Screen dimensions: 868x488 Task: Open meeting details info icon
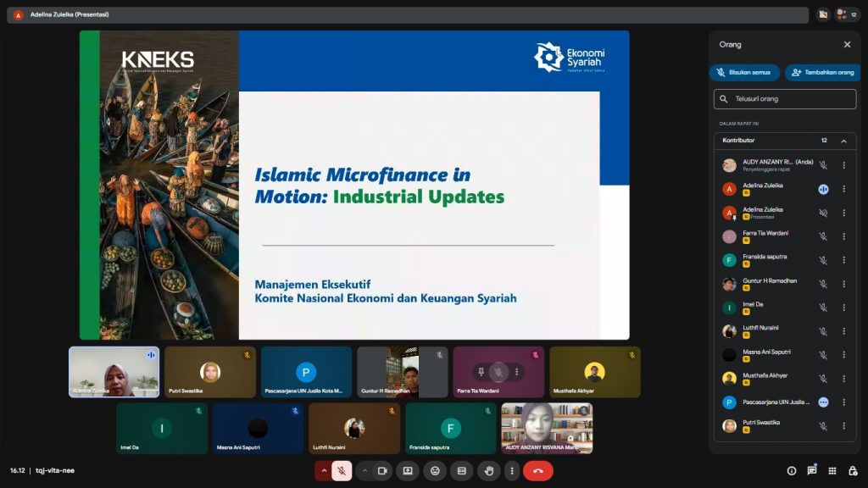[792, 471]
